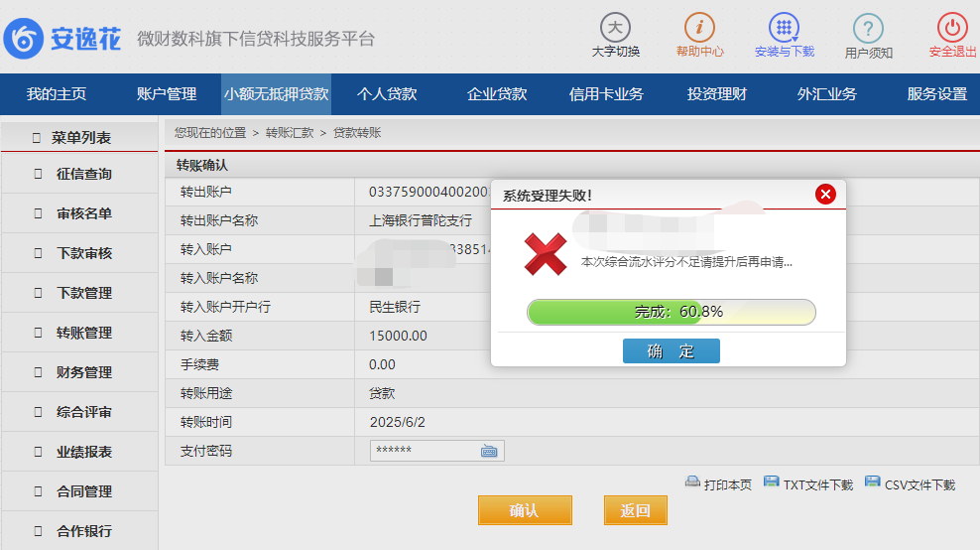This screenshot has width=980, height=550.
Task: Open 安装与下载 icon
Action: pyautogui.click(x=784, y=28)
